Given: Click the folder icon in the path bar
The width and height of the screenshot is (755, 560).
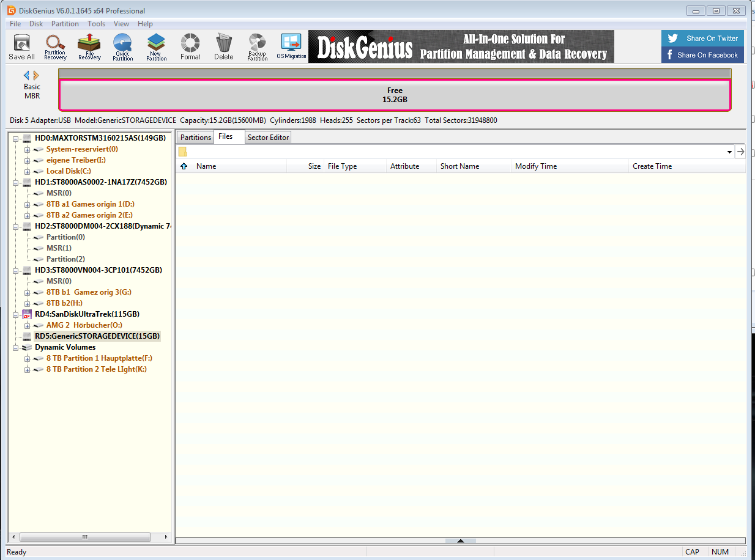Looking at the screenshot, I should coord(182,152).
